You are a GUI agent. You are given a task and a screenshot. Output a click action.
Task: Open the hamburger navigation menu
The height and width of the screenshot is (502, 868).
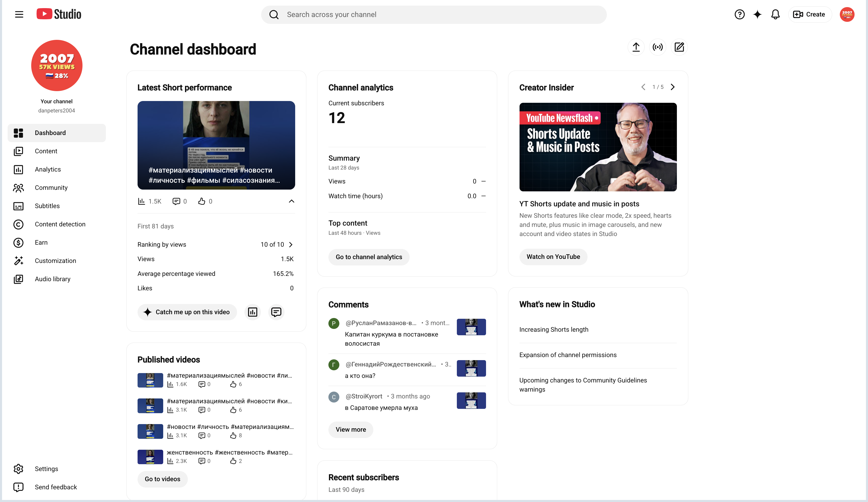pos(19,14)
